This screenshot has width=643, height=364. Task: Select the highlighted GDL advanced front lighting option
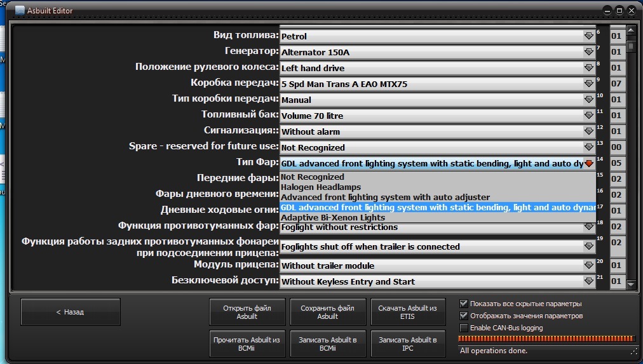click(438, 208)
